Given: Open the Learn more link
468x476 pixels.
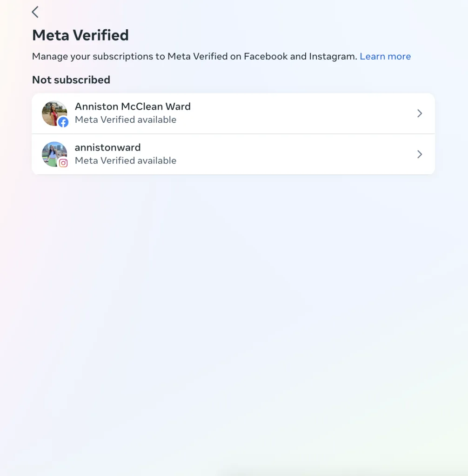Looking at the screenshot, I should [x=385, y=56].
